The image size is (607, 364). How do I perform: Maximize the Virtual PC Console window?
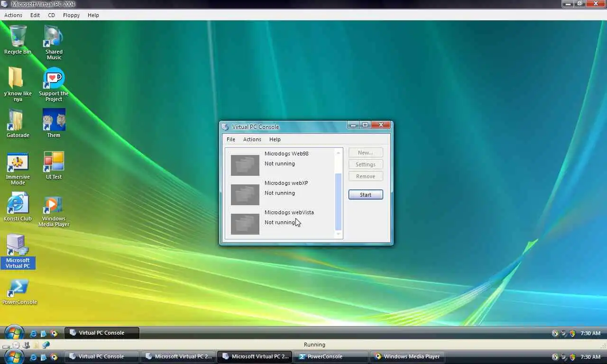pyautogui.click(x=365, y=125)
